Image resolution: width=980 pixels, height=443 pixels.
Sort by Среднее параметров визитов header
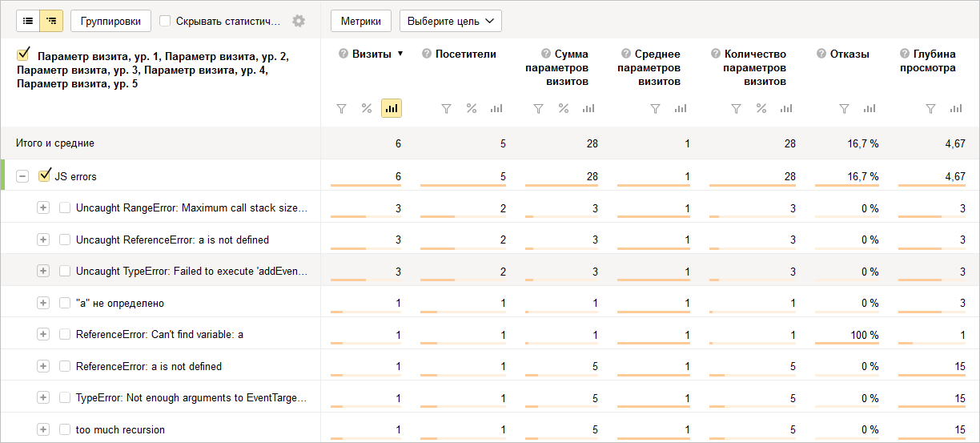click(x=649, y=67)
